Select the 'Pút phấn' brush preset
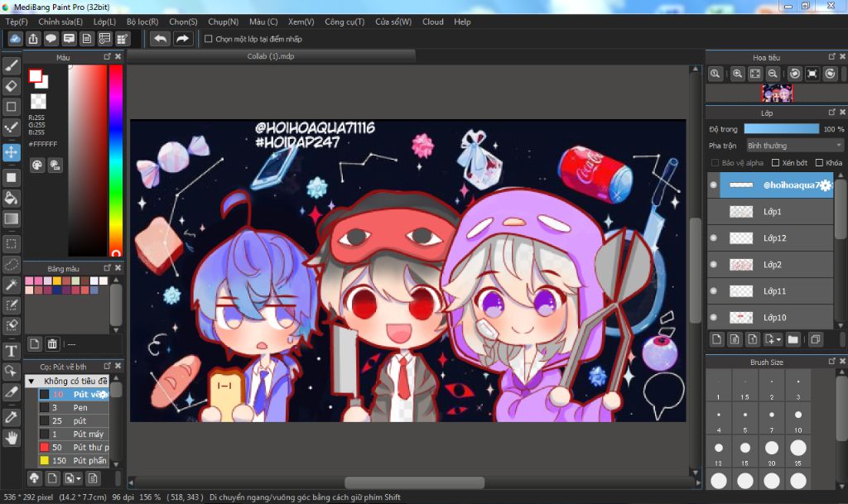 click(x=74, y=460)
